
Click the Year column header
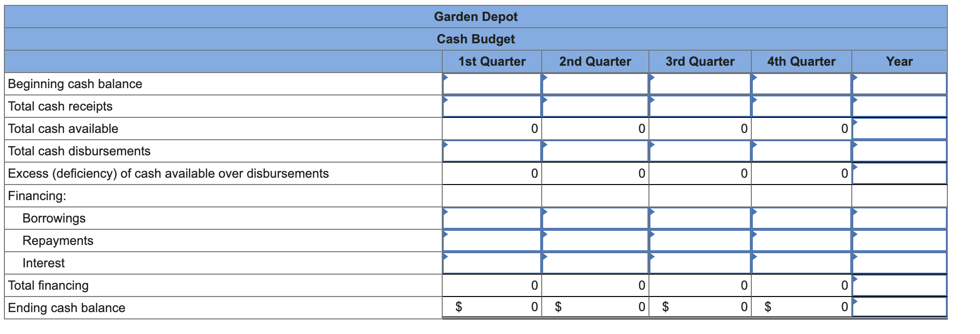click(900, 61)
